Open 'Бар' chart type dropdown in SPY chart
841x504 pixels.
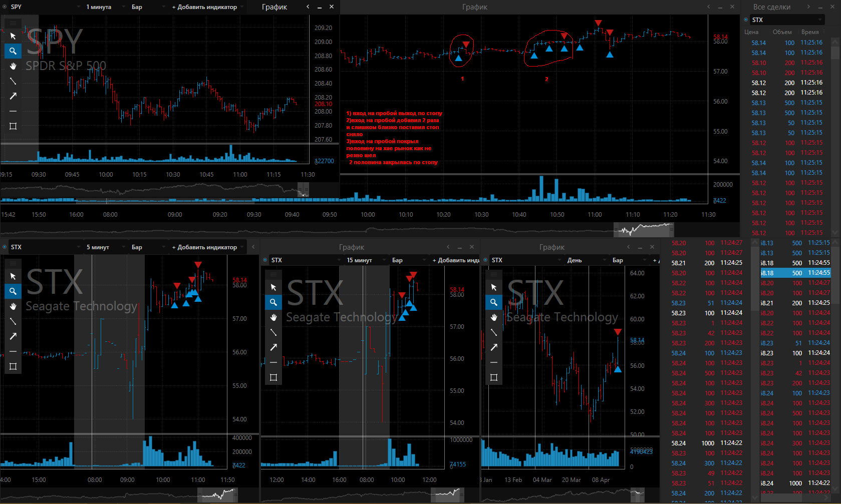click(149, 7)
